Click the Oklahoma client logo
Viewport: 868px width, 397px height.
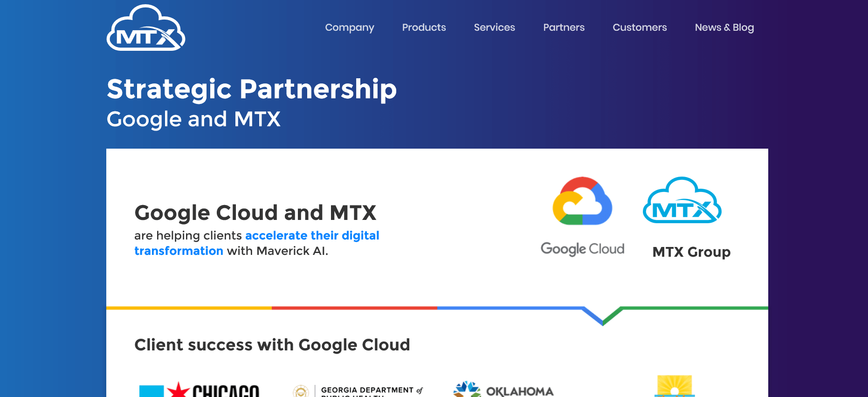coord(503,389)
